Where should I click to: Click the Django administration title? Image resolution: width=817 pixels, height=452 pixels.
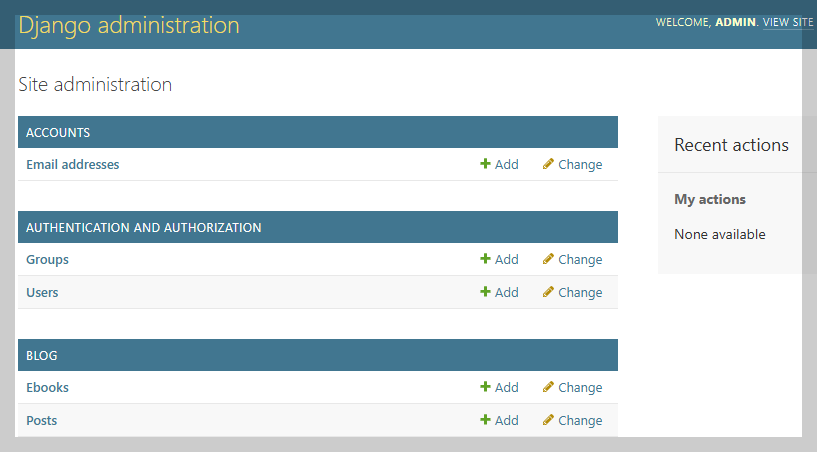point(129,26)
